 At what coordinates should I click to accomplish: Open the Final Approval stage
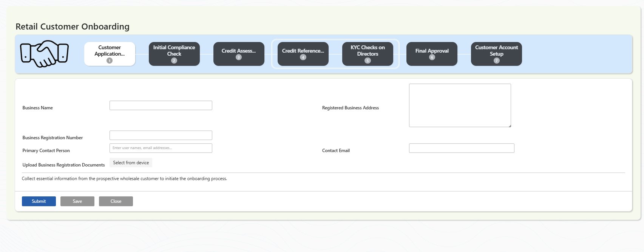pos(432,54)
